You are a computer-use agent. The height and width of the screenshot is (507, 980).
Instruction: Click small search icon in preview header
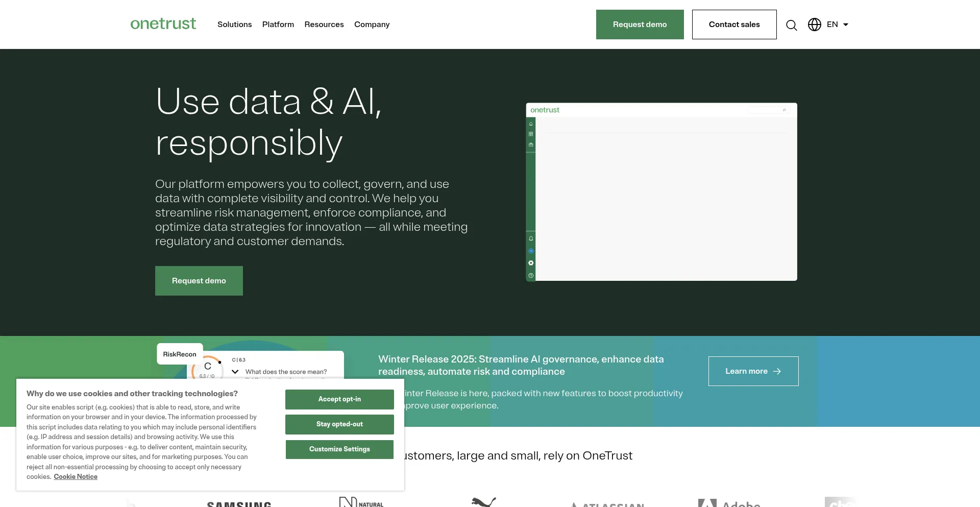785,110
